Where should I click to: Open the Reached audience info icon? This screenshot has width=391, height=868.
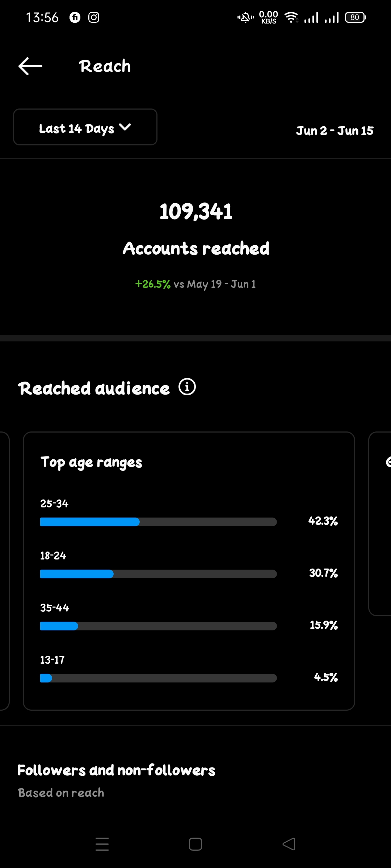pos(187,387)
